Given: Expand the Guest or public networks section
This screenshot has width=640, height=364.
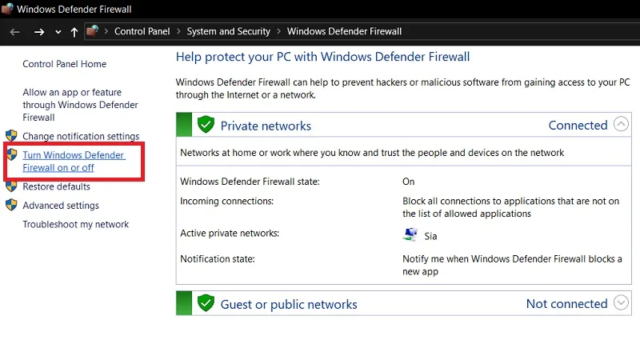Looking at the screenshot, I should coord(621,302).
